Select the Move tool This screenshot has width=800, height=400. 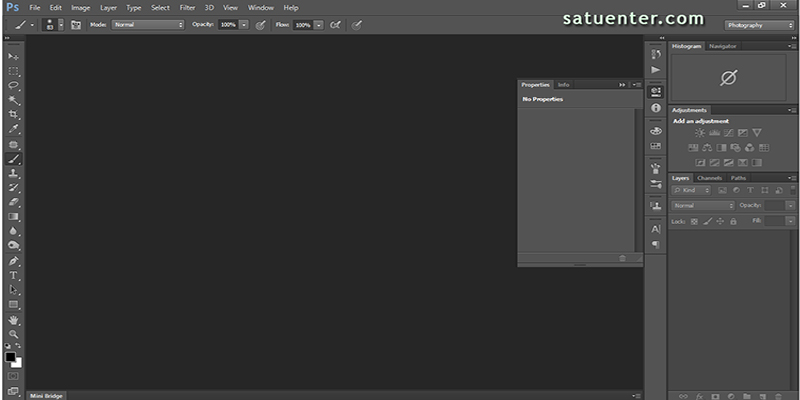14,56
